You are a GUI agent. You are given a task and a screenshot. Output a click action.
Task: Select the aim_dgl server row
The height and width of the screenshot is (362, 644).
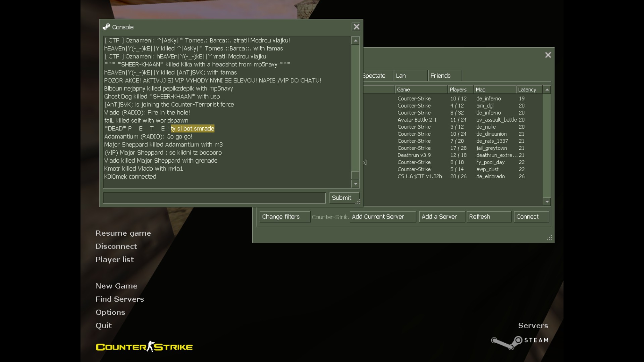click(453, 106)
